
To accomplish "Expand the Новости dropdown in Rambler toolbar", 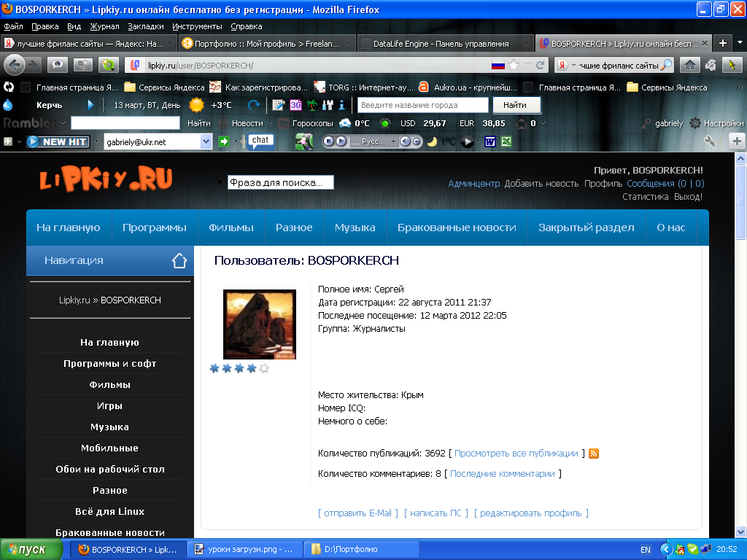I will pos(270,123).
